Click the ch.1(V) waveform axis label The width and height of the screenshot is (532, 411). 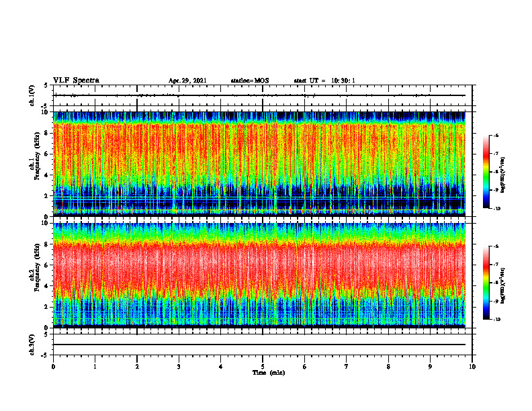click(x=32, y=95)
